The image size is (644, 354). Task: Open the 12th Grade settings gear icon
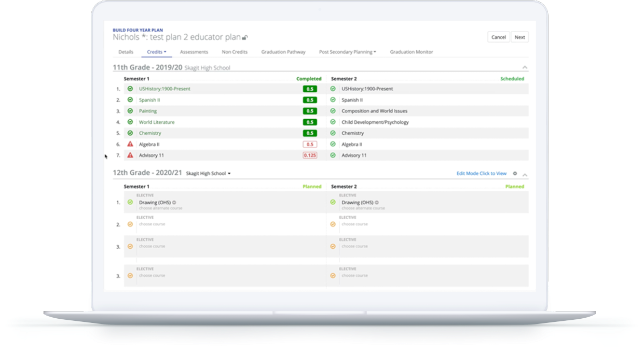click(514, 173)
